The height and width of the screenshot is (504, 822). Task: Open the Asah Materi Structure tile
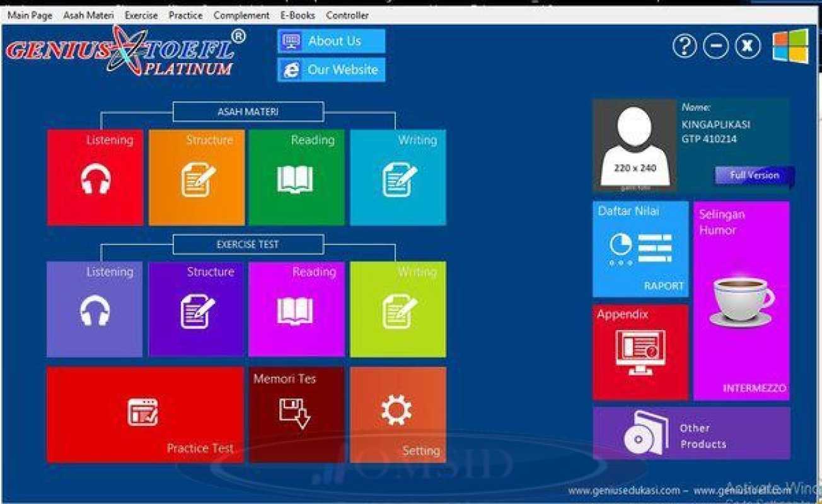(x=197, y=178)
